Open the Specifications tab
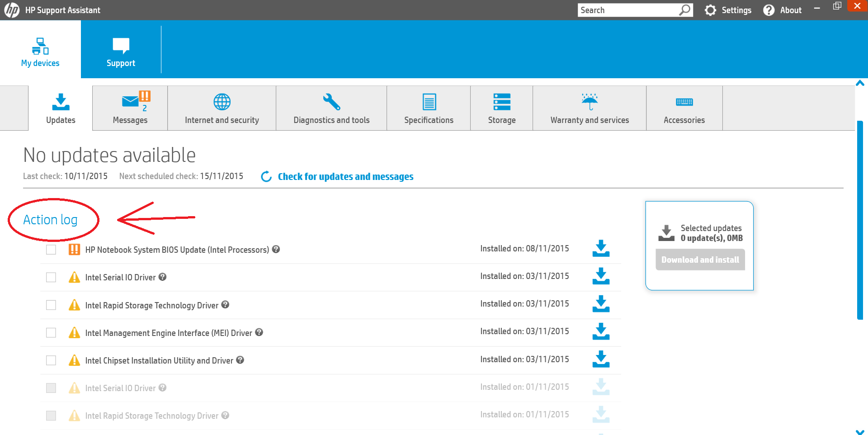This screenshot has width=868, height=435. pyautogui.click(x=429, y=109)
